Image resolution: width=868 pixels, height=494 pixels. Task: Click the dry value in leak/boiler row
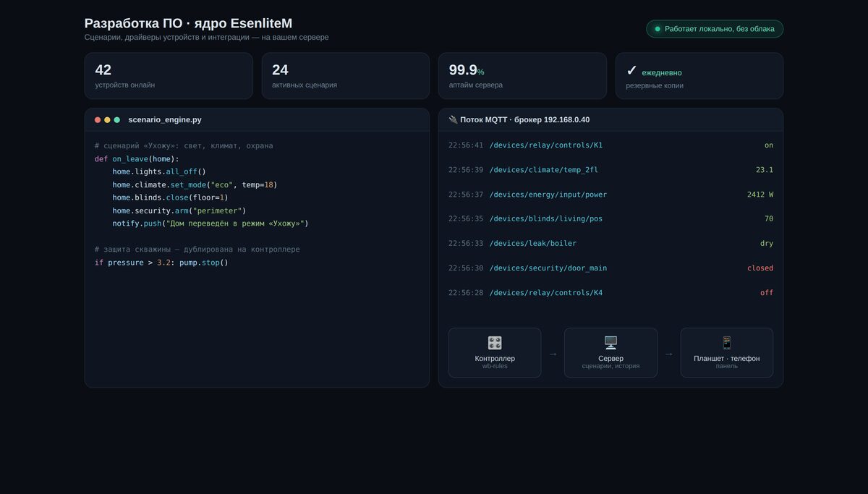click(x=767, y=244)
